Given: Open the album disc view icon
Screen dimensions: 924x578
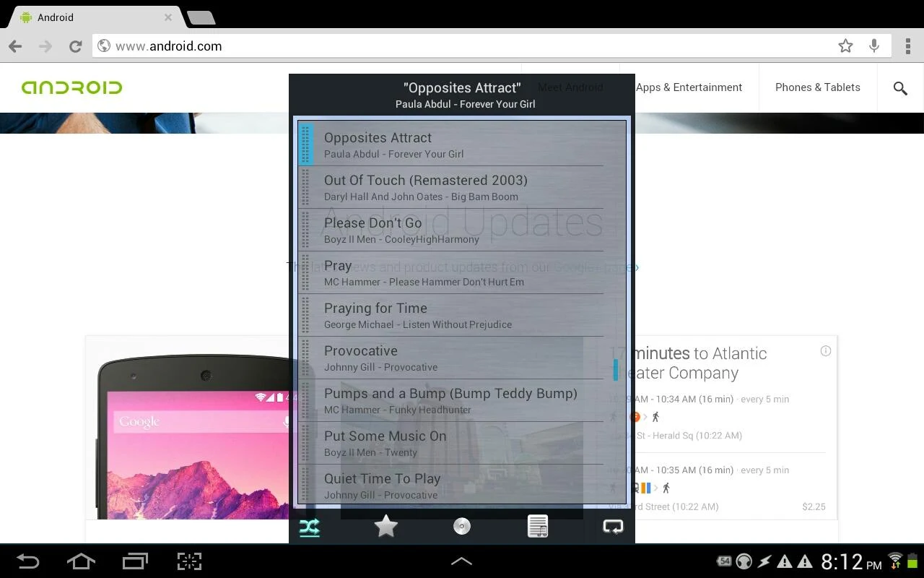Looking at the screenshot, I should [x=462, y=526].
